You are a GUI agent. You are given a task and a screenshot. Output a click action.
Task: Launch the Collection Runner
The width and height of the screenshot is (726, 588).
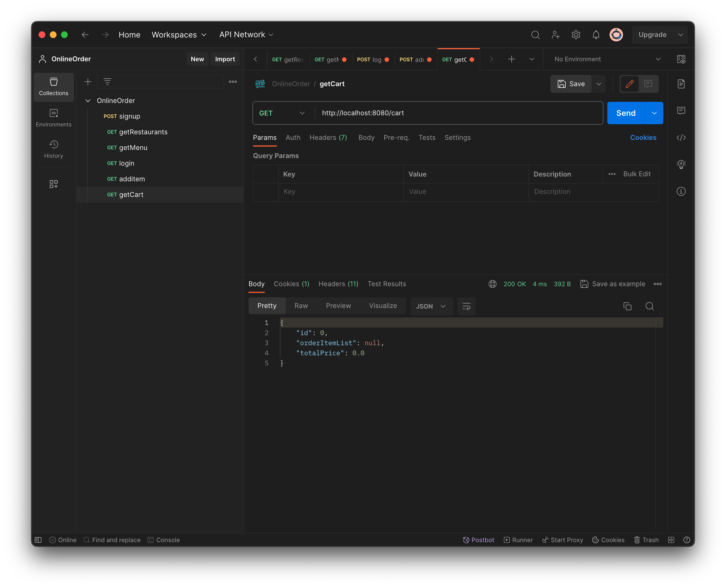[518, 540]
